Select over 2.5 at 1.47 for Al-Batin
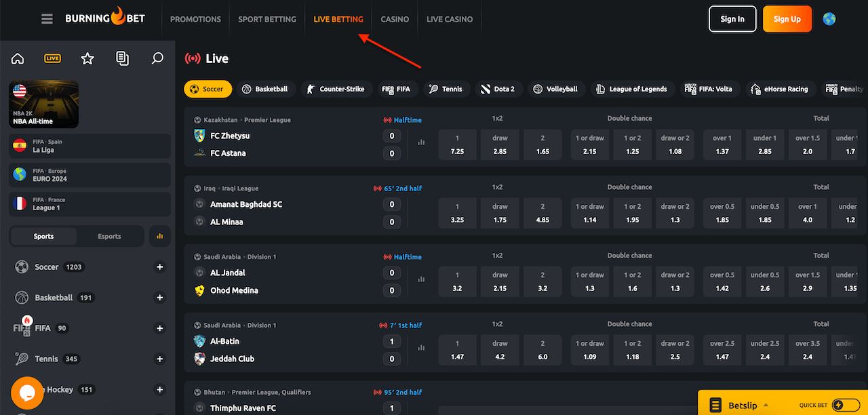Screen dimensions: 868x415 [722, 350]
